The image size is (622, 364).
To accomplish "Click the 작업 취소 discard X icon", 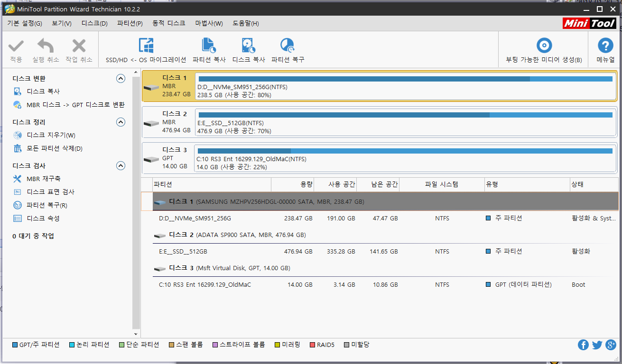I will 79,46.
